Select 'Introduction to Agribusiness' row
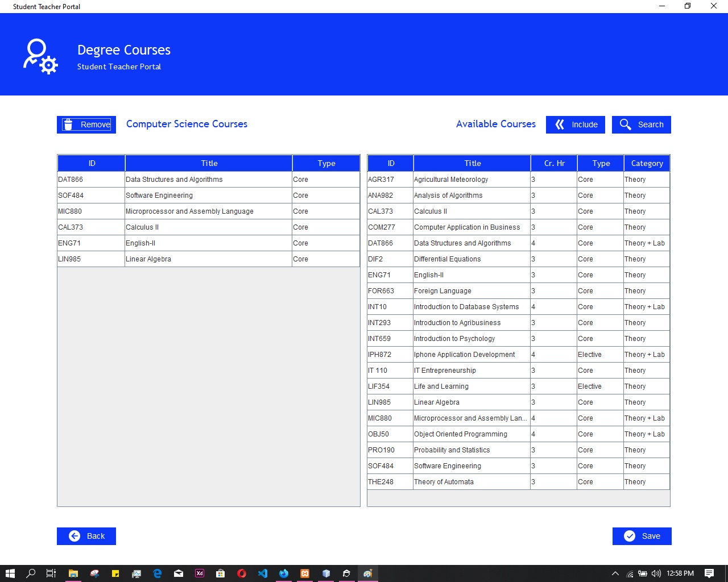The width and height of the screenshot is (728, 582). click(519, 323)
